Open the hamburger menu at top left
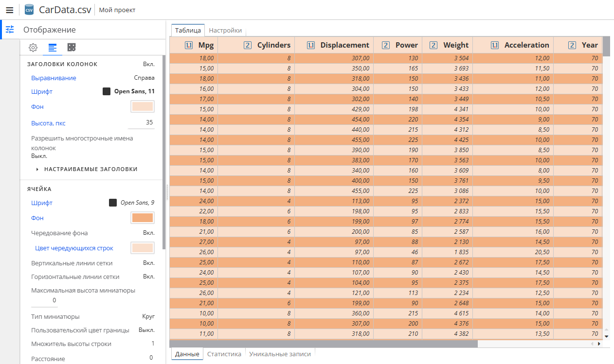Viewport: 614px width, 364px height. click(x=9, y=9)
